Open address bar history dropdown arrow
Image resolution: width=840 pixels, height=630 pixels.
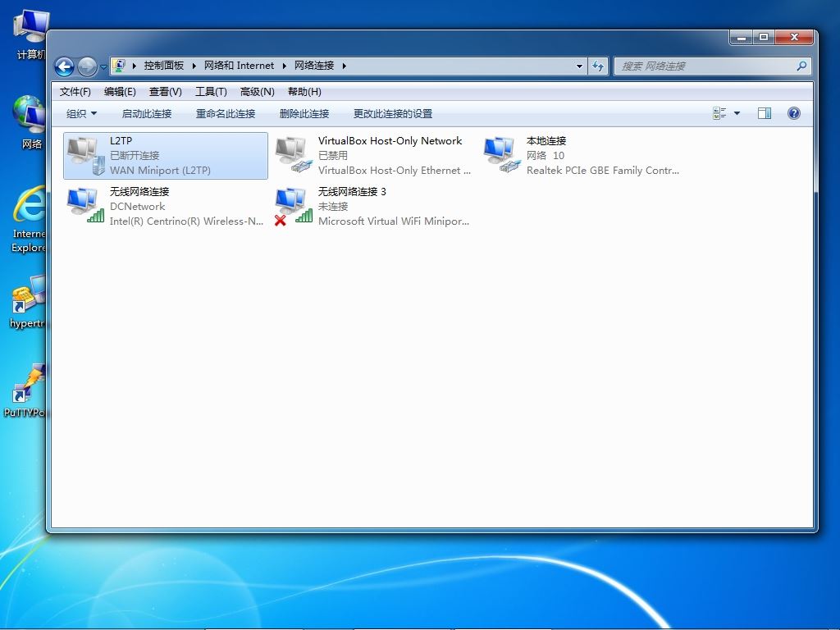tap(579, 66)
